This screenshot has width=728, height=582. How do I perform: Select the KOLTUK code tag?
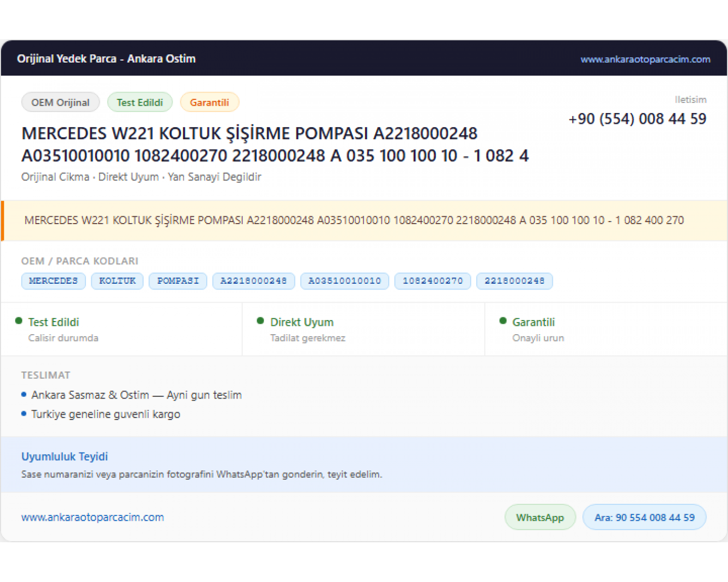(x=117, y=281)
